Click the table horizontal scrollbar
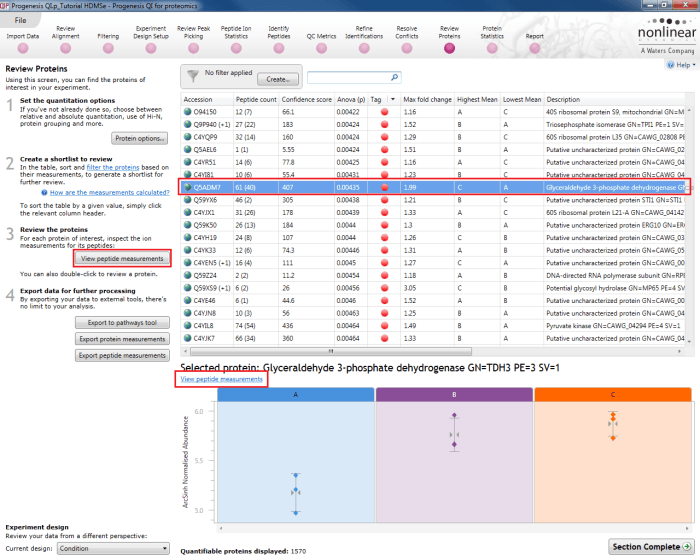This screenshot has width=700, height=560. pyautogui.click(x=331, y=351)
